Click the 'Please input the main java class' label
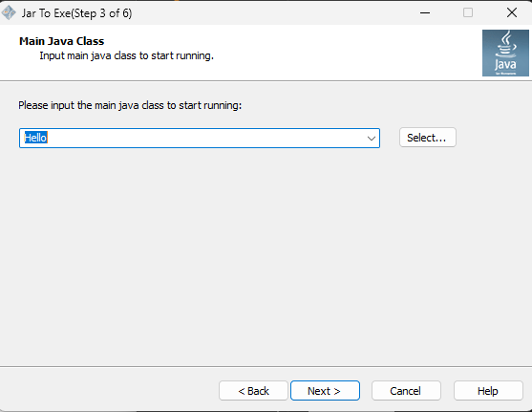 coord(130,105)
